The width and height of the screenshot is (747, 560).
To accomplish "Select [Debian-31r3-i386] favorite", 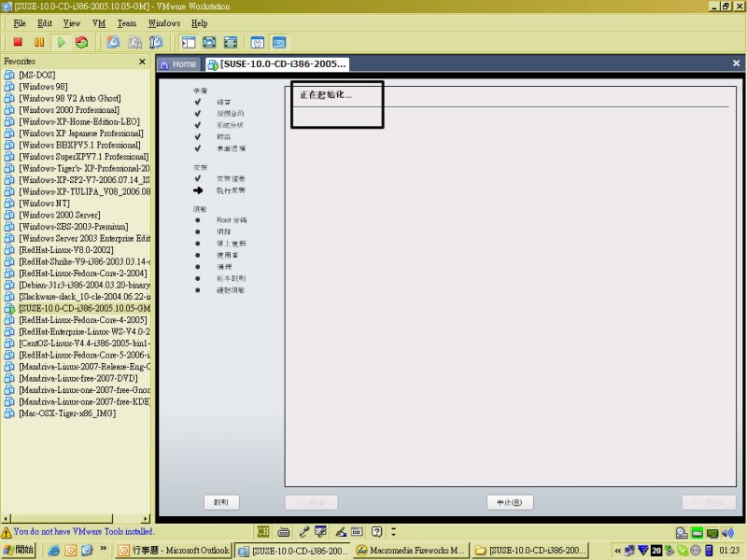I will (84, 286).
